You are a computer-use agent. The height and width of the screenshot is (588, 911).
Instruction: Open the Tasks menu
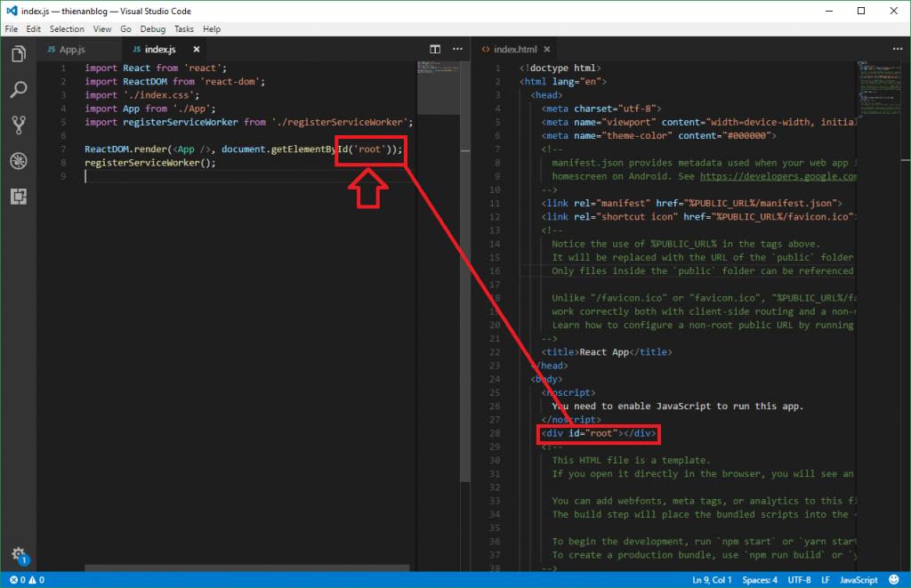[183, 28]
